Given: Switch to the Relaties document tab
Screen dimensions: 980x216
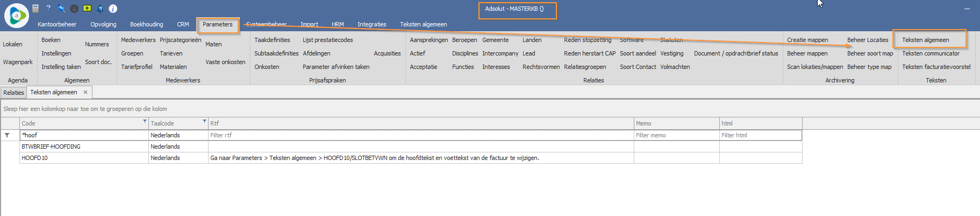Looking at the screenshot, I should pos(13,93).
